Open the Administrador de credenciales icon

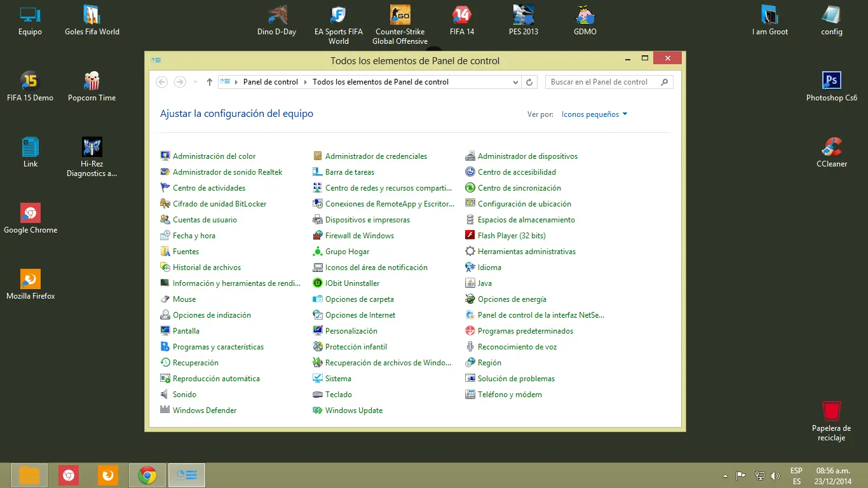318,156
